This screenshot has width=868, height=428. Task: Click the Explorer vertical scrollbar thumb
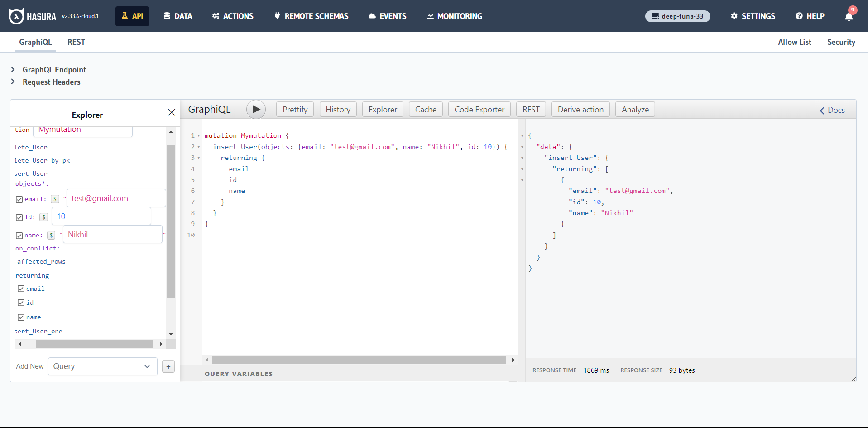171,222
